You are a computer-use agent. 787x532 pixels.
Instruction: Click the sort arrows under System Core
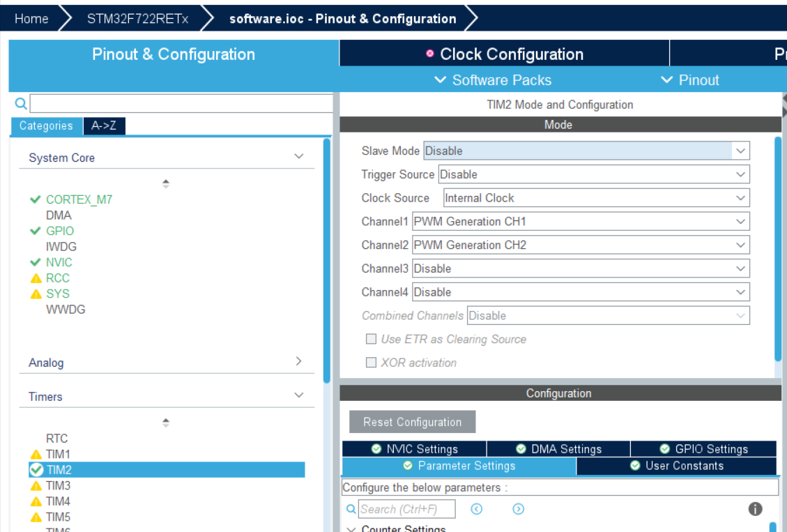(166, 183)
